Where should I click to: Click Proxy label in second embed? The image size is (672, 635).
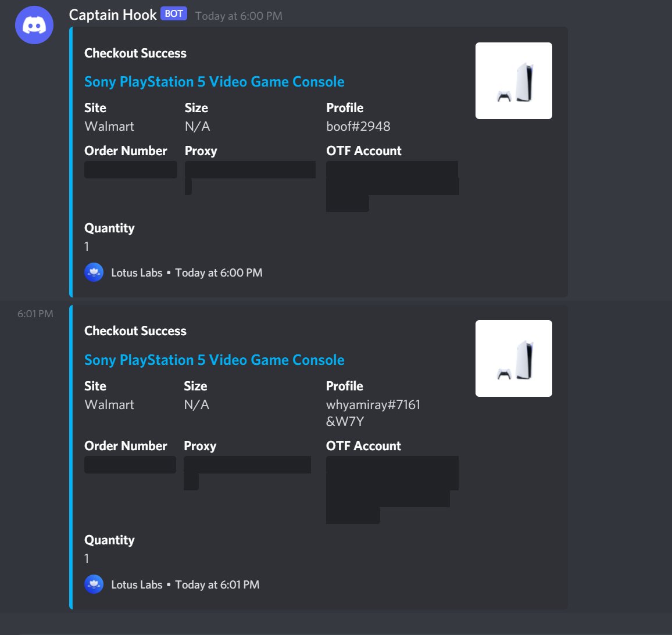tap(200, 446)
